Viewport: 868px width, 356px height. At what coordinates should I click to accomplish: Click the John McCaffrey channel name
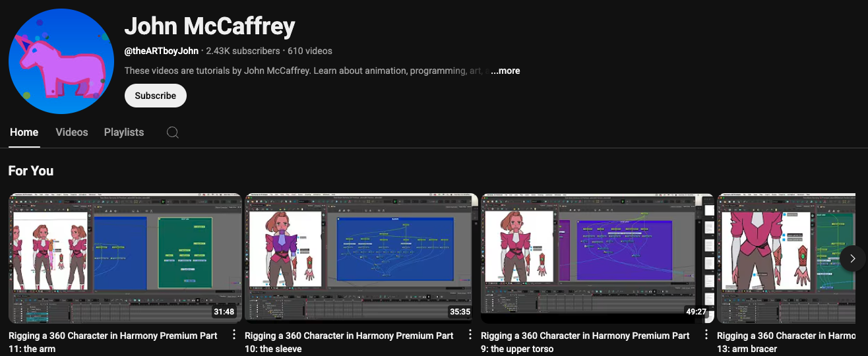click(210, 26)
